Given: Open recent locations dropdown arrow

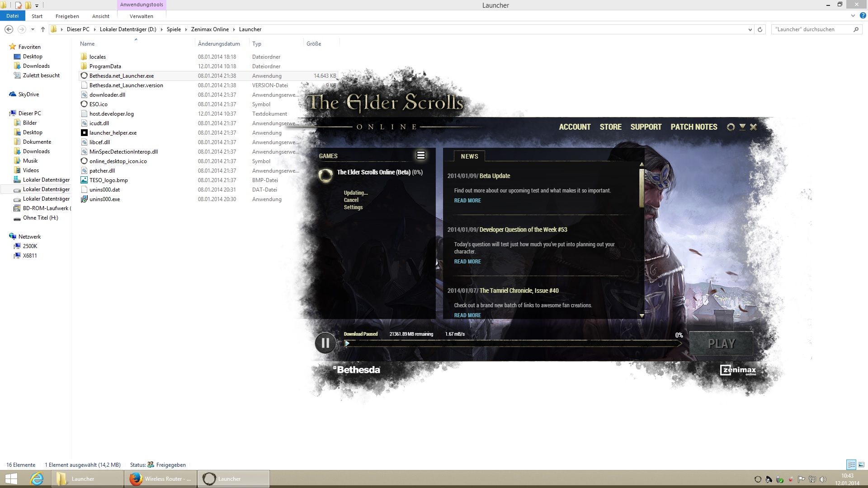Looking at the screenshot, I should click(x=33, y=29).
